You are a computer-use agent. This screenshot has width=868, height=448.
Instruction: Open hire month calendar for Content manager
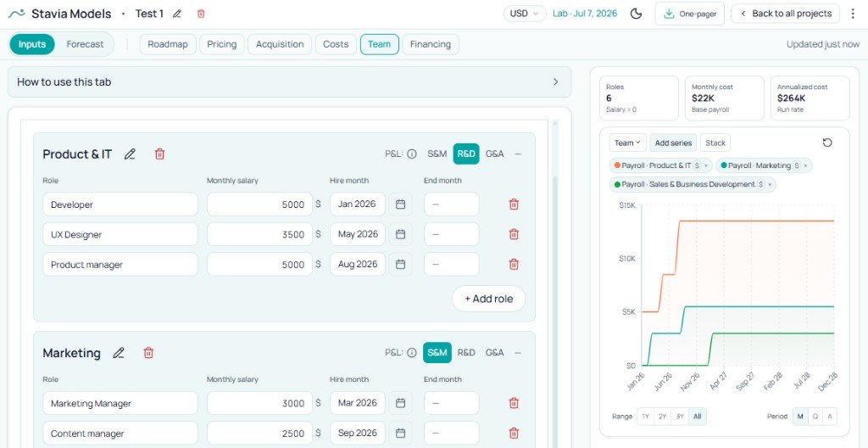pos(400,433)
